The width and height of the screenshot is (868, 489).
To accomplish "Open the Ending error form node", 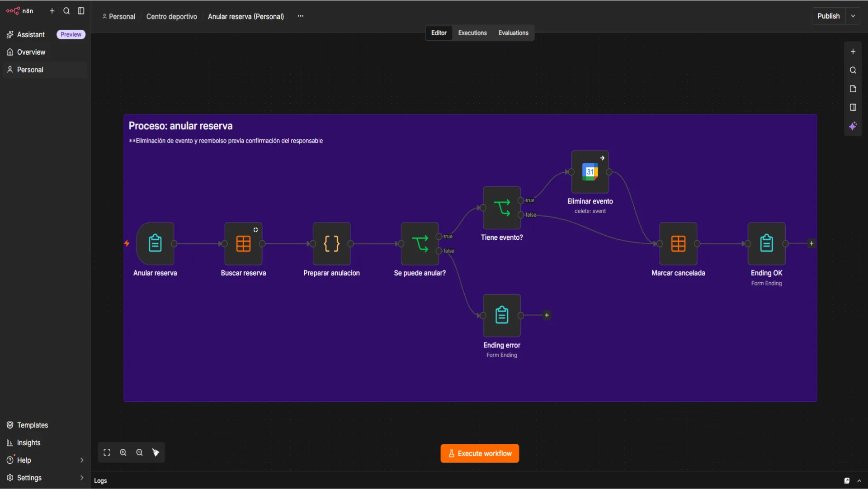I will [x=502, y=315].
